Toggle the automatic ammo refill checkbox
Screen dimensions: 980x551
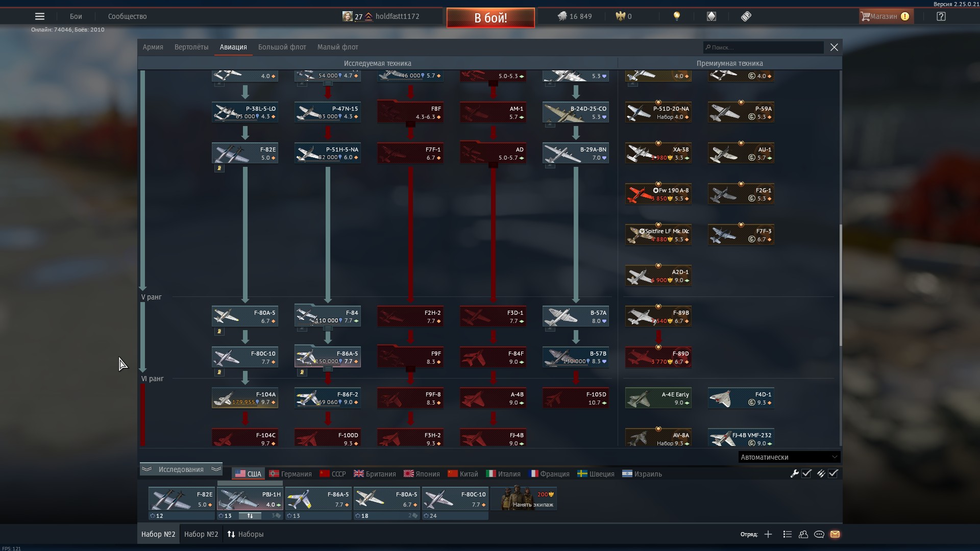[833, 473]
